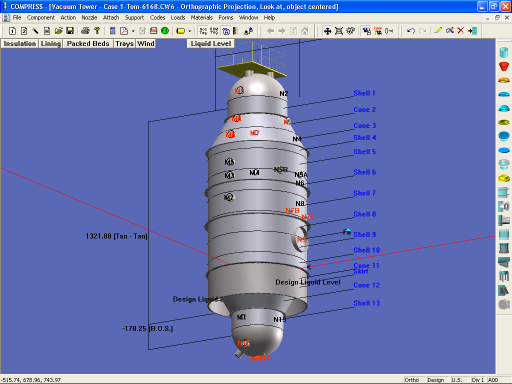The height and width of the screenshot is (384, 512).
Task: Open the Materials menu
Action: click(201, 18)
